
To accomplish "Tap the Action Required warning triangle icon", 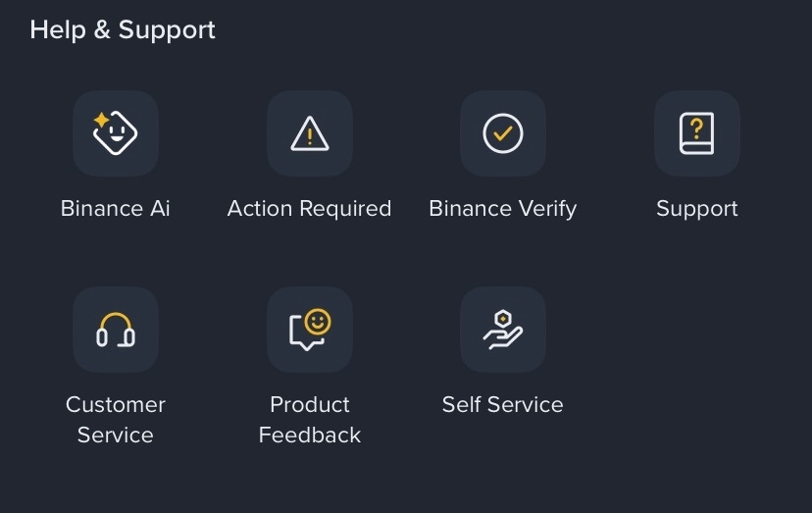I will click(x=310, y=133).
